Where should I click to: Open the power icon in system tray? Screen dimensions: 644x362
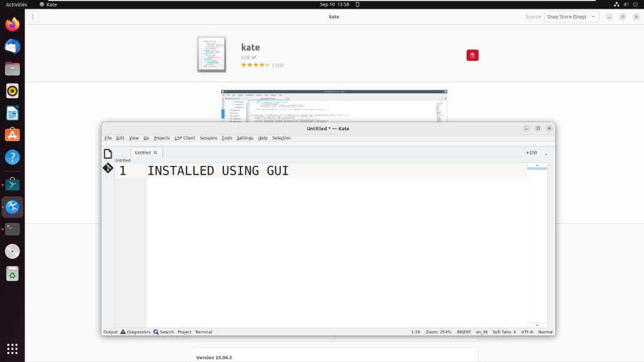coord(635,4)
